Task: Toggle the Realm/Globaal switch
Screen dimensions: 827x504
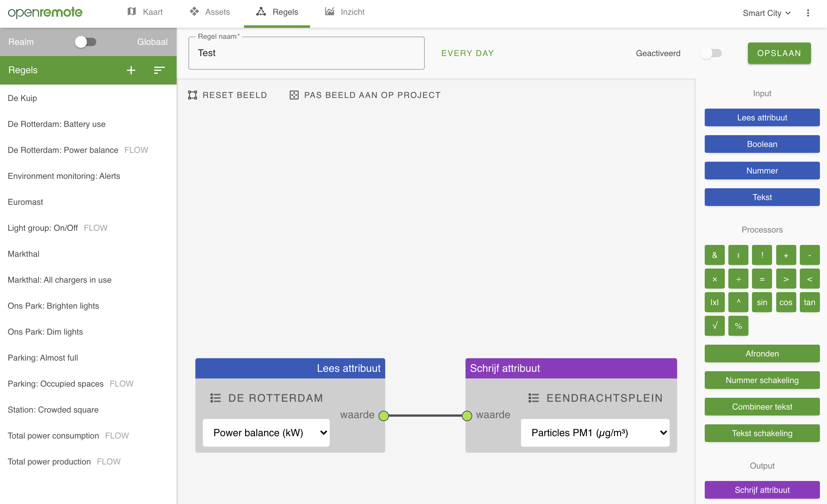Action: point(86,42)
